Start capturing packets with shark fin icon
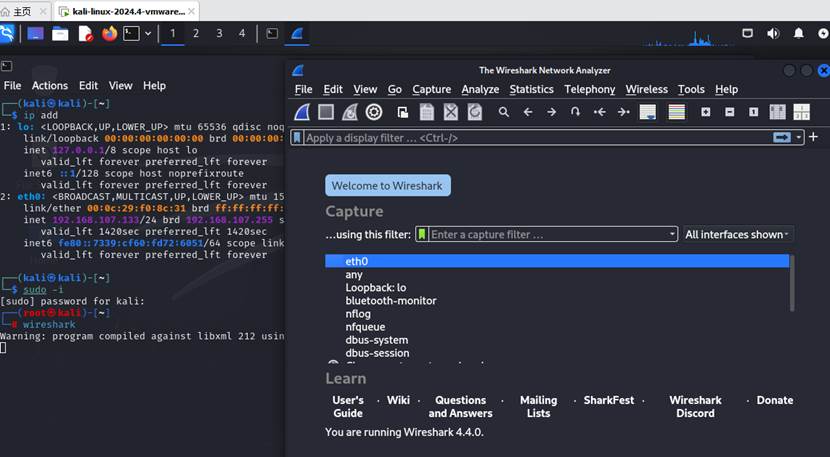The height and width of the screenshot is (457, 830). coord(302,112)
